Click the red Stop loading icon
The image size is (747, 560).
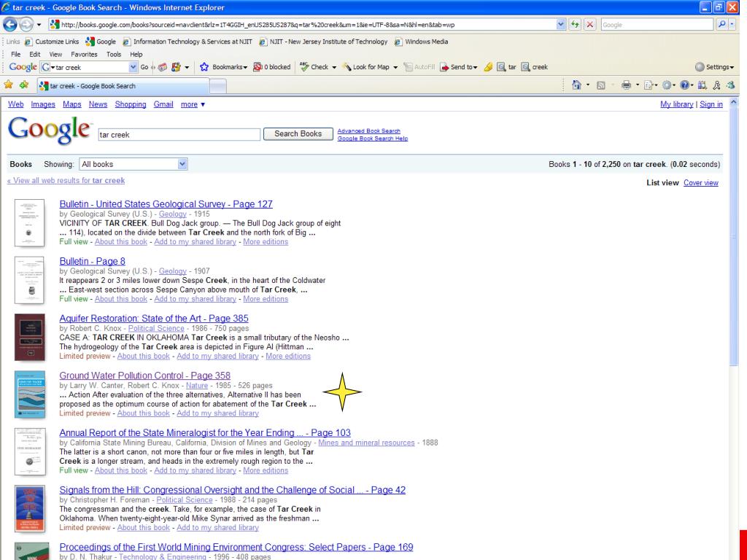point(589,24)
